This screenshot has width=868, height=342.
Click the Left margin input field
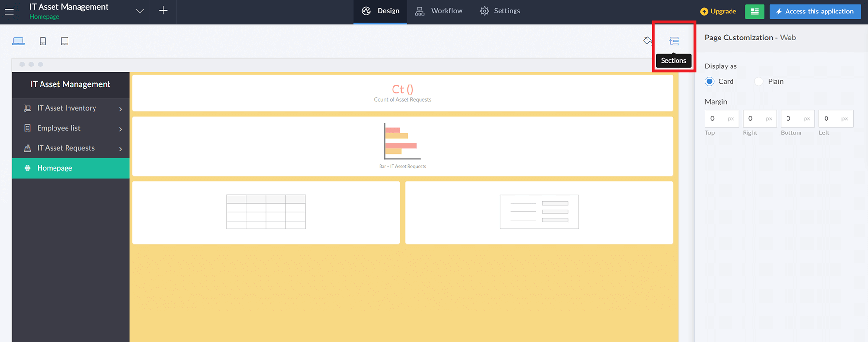click(x=836, y=118)
